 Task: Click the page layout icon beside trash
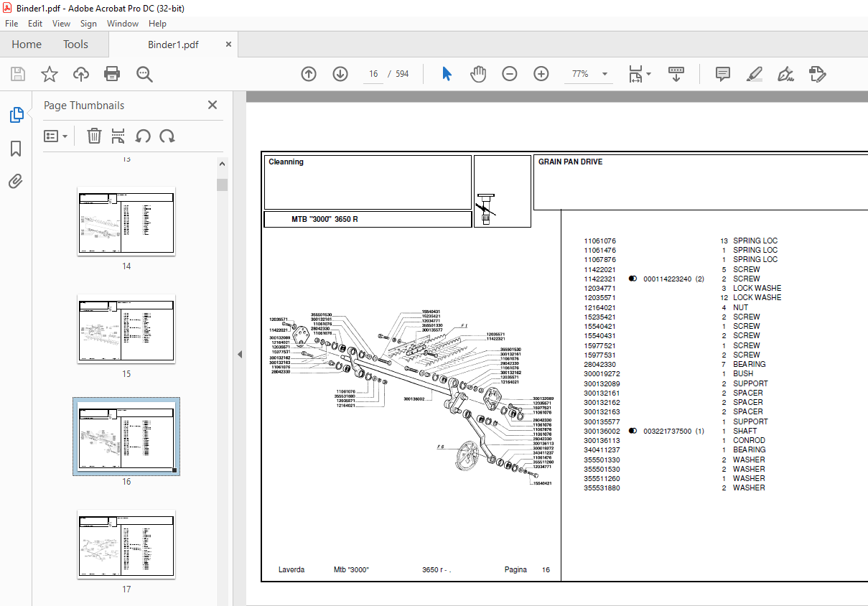tap(118, 136)
